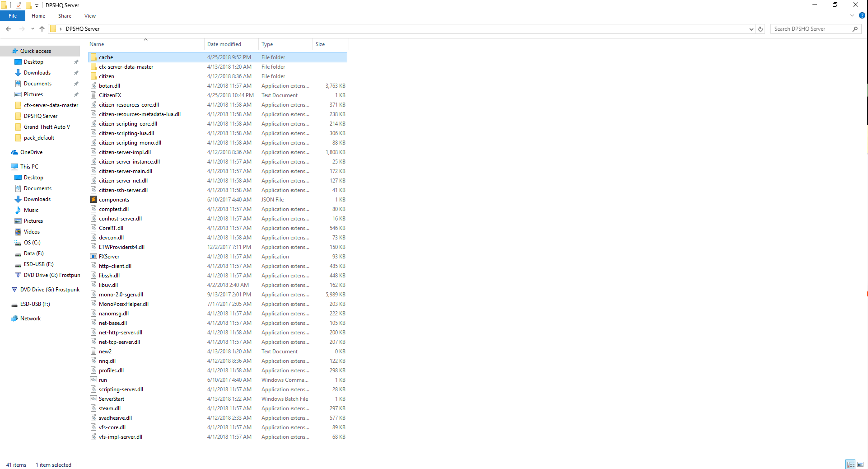Expand the address bar history dropdown
This screenshot has width=868, height=469.
point(751,29)
